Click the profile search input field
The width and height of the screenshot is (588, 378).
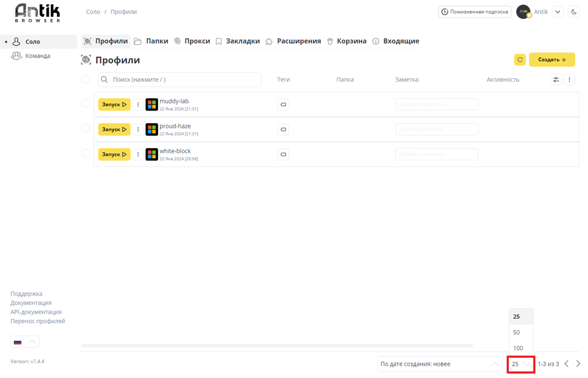click(180, 80)
